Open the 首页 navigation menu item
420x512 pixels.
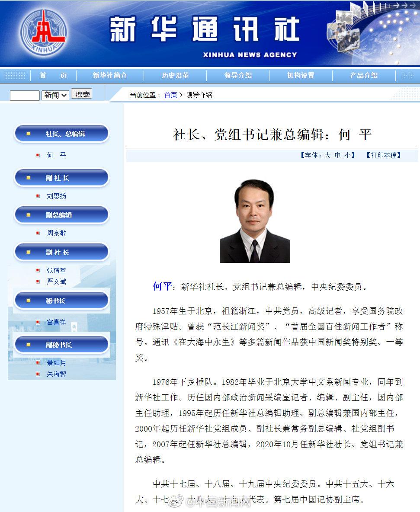(53, 75)
